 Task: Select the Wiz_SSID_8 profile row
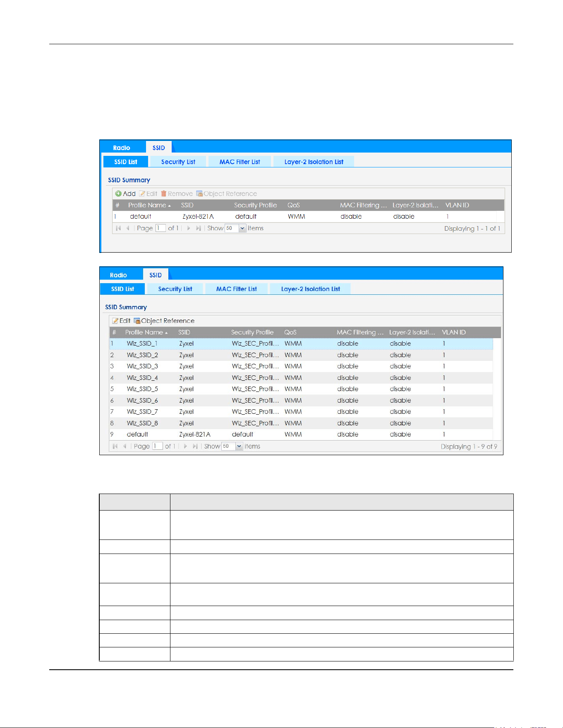click(x=301, y=423)
